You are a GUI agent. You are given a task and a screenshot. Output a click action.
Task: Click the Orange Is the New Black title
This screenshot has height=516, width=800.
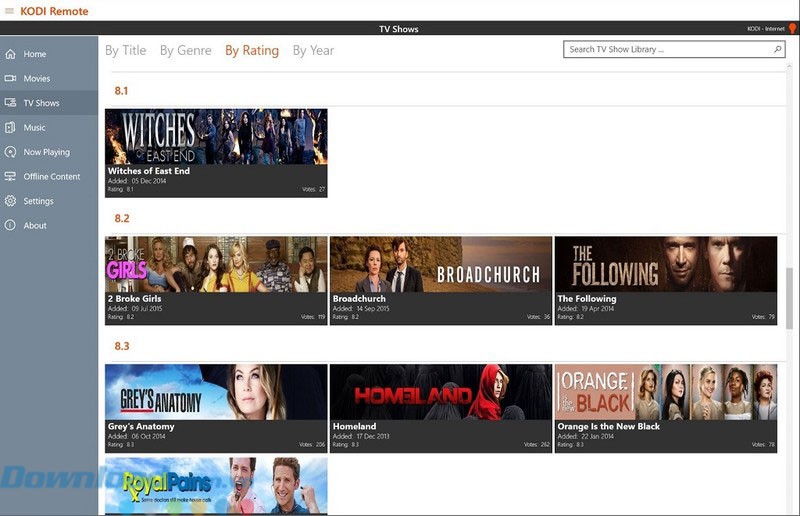pyautogui.click(x=608, y=426)
